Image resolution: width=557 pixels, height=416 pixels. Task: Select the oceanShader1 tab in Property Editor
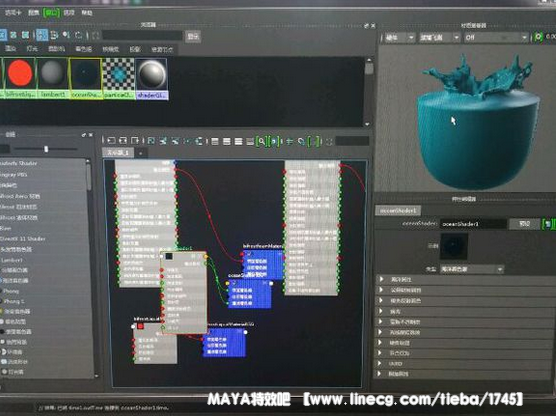pos(398,210)
